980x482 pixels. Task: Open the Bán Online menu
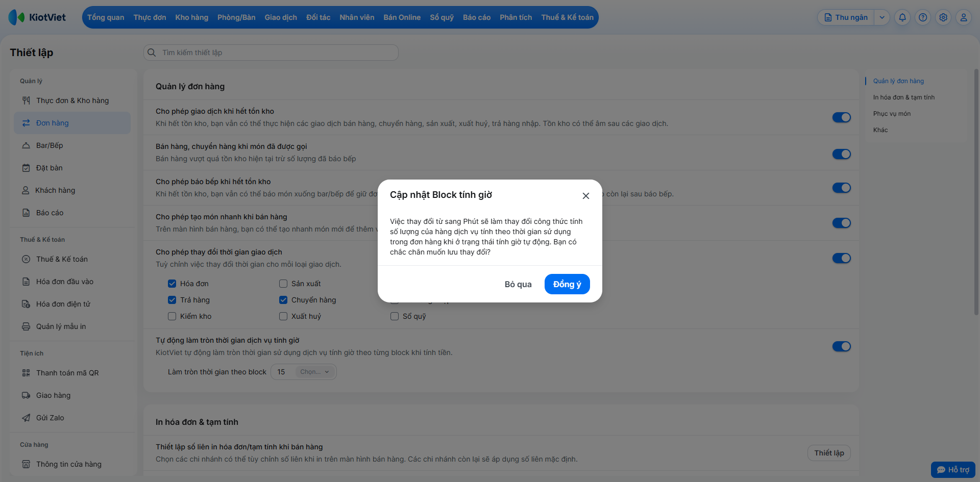402,17
